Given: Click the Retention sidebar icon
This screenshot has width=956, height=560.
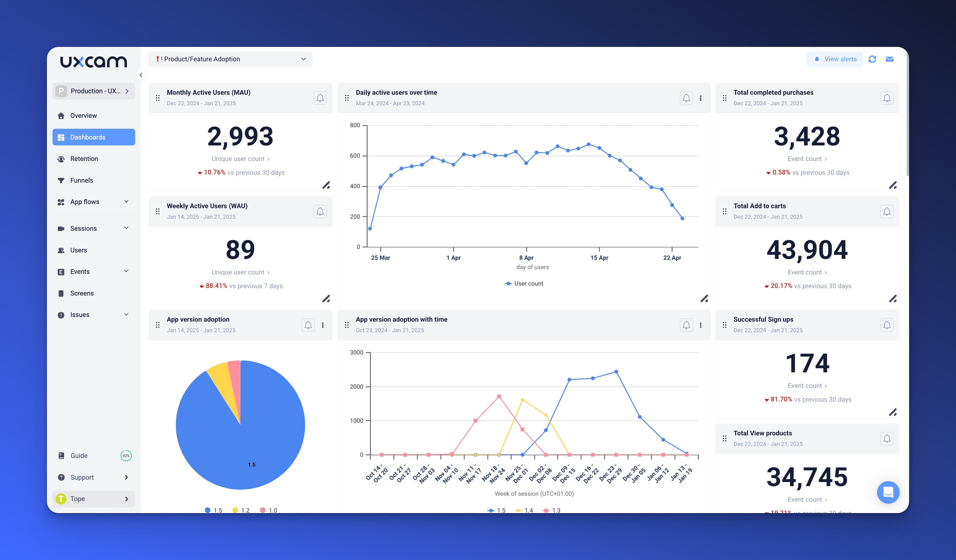Looking at the screenshot, I should coord(62,159).
